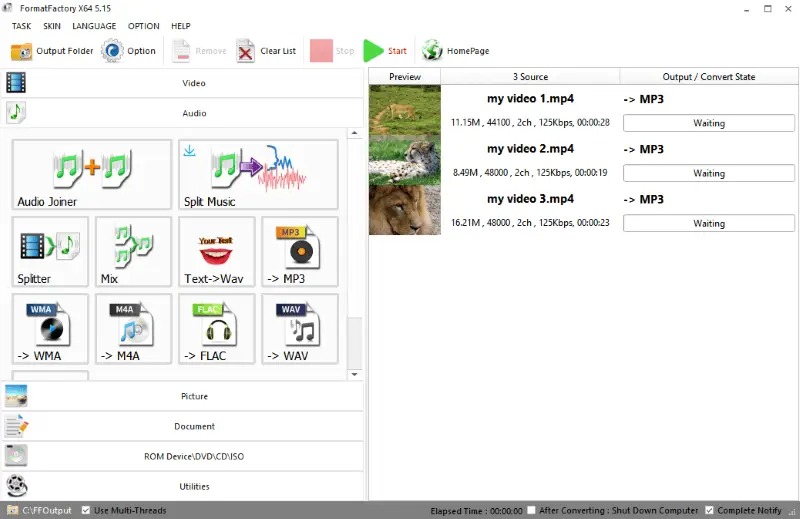Expand the Picture category section
Image resolution: width=800 pixels, height=519 pixels.
tap(183, 396)
